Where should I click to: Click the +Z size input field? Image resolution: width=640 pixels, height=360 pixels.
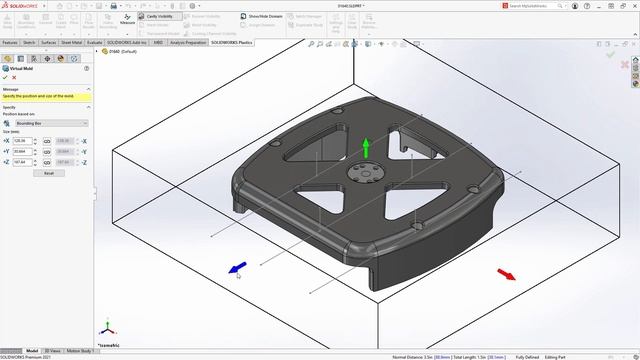click(22, 162)
